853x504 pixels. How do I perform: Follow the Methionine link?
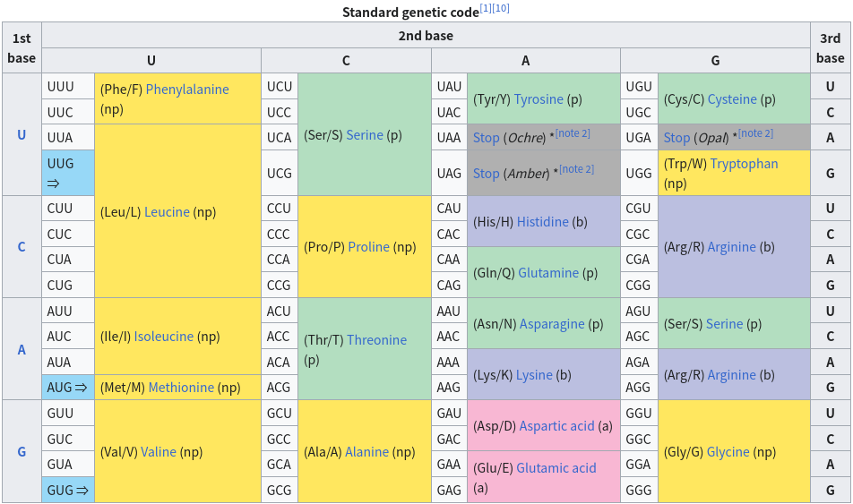click(181, 388)
